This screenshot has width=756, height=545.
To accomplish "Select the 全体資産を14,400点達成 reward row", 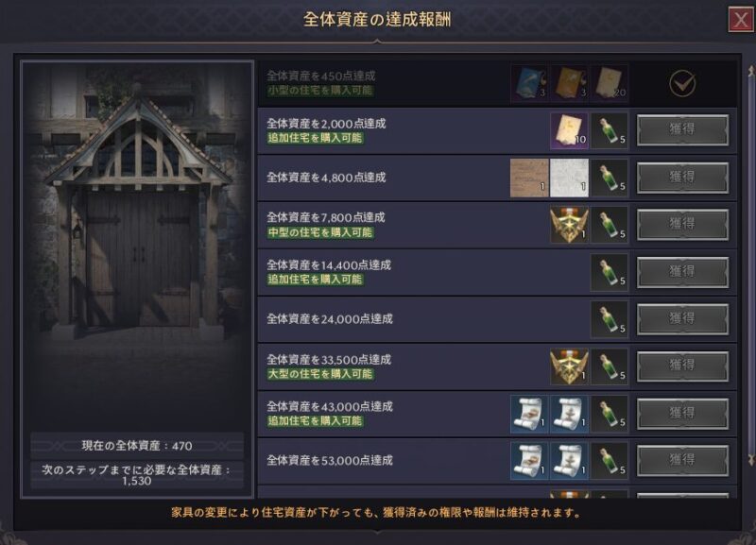I will pyautogui.click(x=497, y=272).
